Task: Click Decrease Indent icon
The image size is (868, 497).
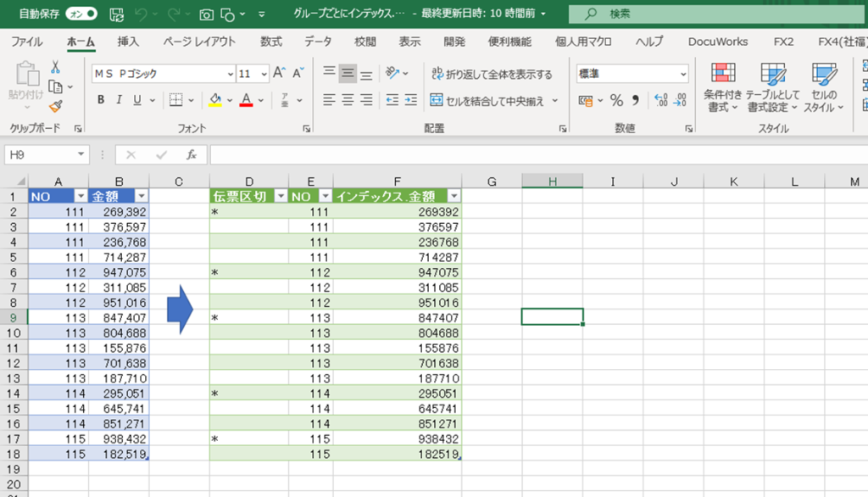Action: (x=392, y=100)
